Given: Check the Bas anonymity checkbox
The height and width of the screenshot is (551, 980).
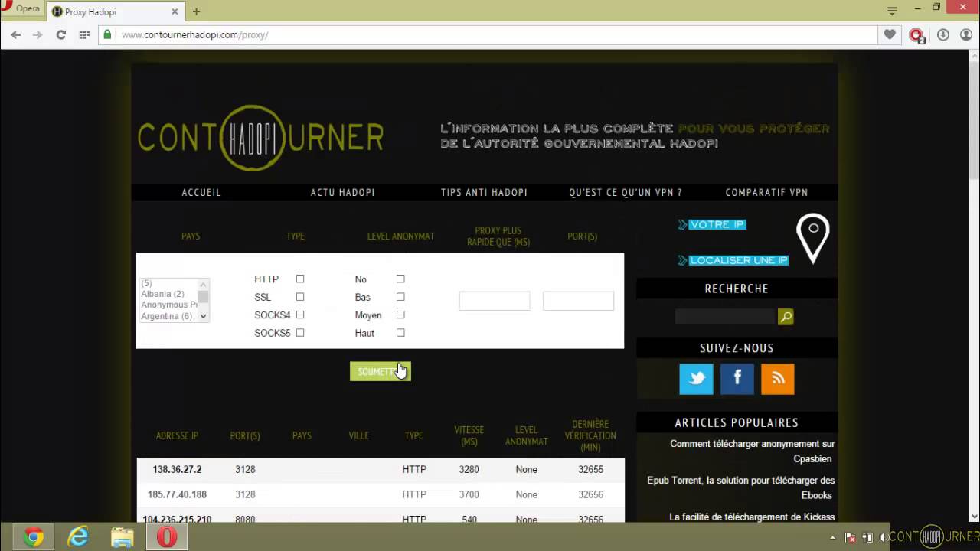Looking at the screenshot, I should tap(400, 297).
